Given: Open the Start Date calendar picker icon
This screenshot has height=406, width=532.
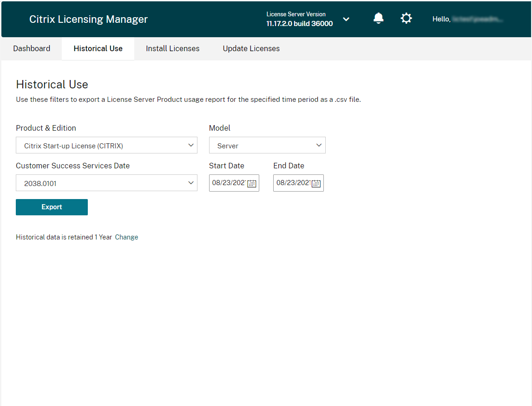Looking at the screenshot, I should tap(252, 183).
